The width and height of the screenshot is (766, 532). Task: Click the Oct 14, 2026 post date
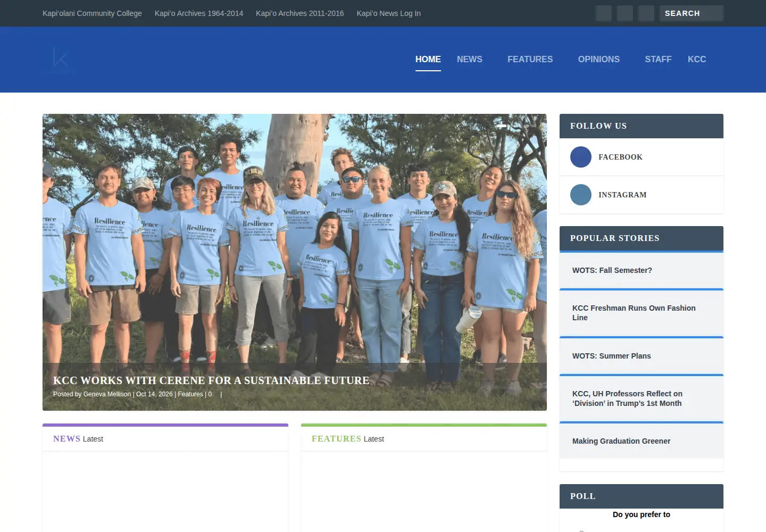point(154,394)
